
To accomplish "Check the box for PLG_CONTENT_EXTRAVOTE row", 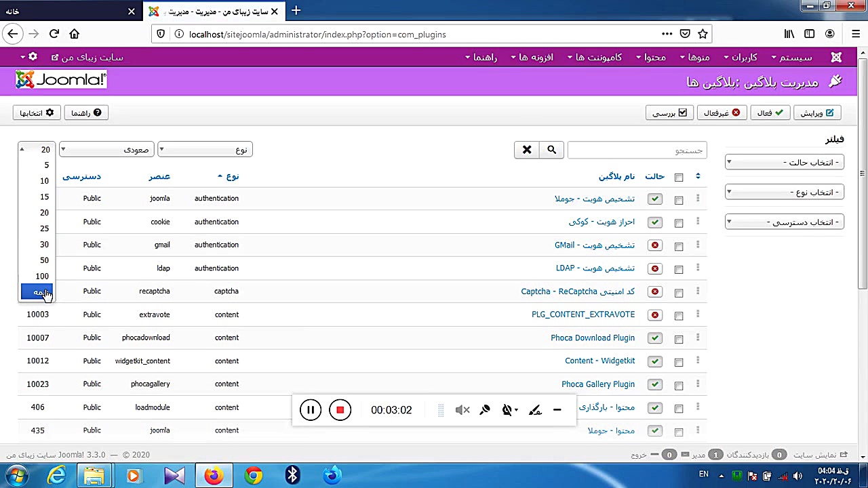I will tap(679, 316).
